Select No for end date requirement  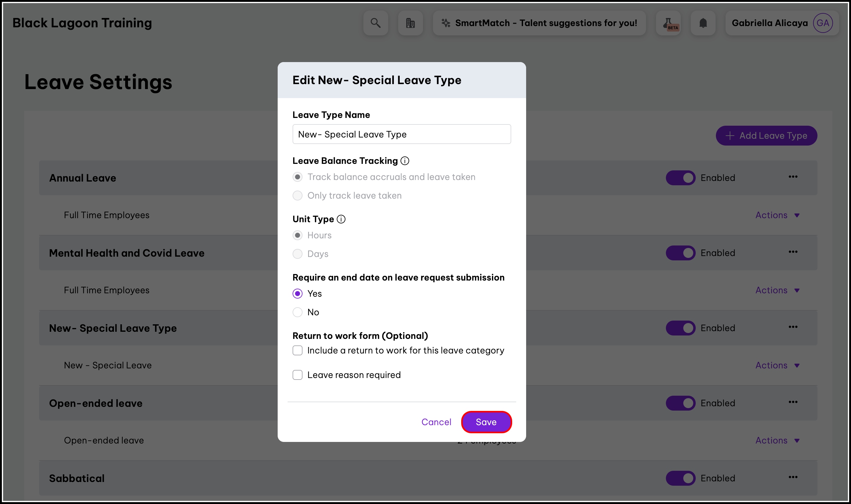297,312
